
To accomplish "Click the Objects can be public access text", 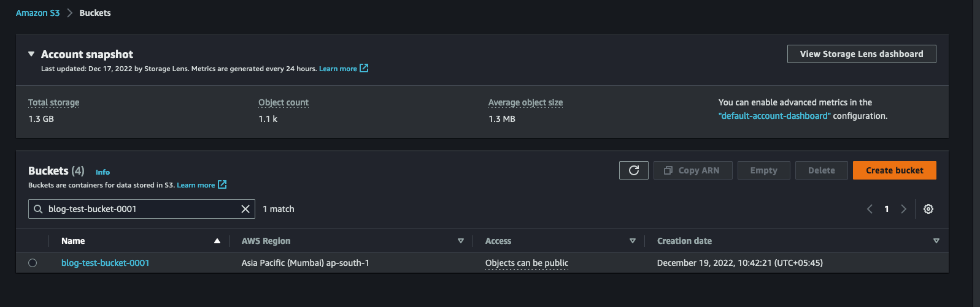I will click(527, 263).
